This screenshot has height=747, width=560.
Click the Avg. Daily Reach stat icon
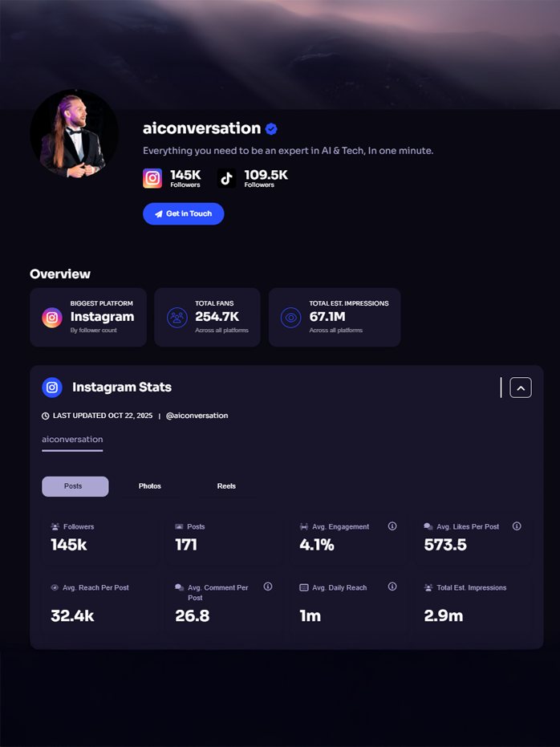(304, 587)
